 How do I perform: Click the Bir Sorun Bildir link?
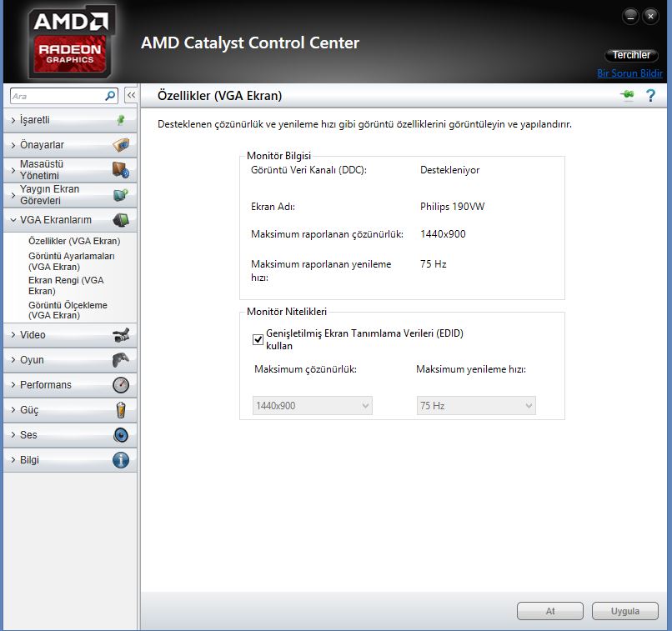coord(629,73)
